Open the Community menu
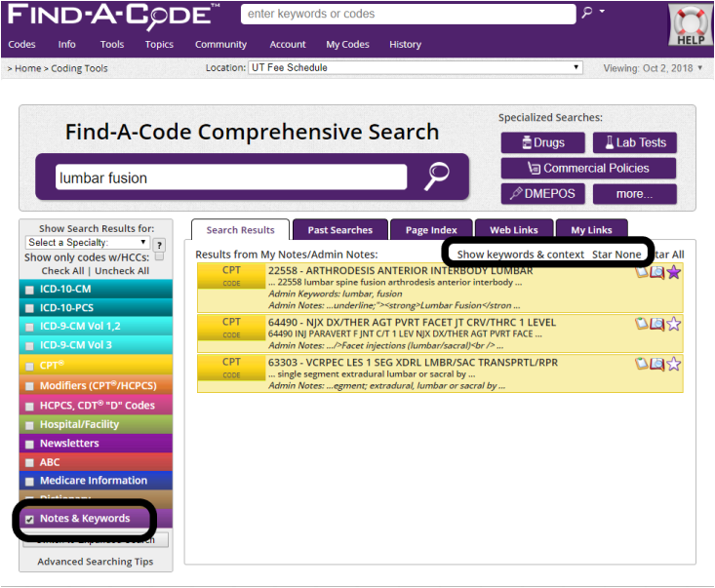The width and height of the screenshot is (715, 588). [220, 44]
